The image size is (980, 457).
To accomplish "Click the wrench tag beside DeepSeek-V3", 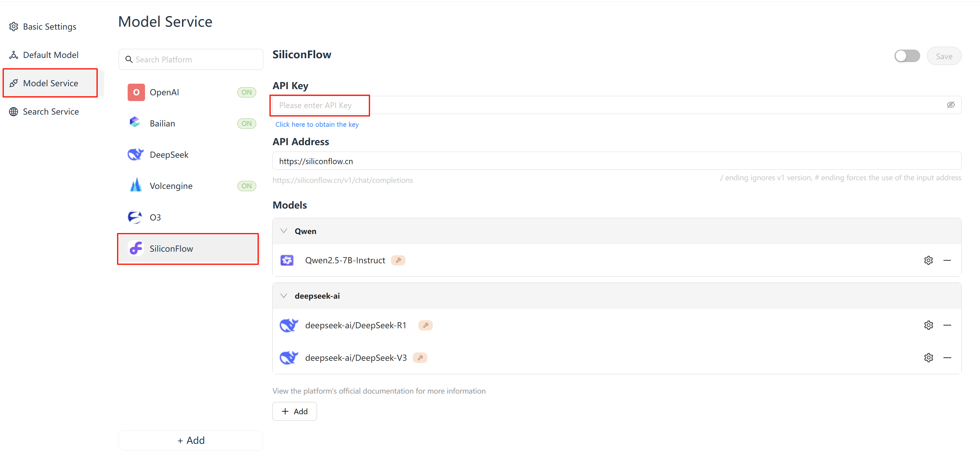I will 420,358.
